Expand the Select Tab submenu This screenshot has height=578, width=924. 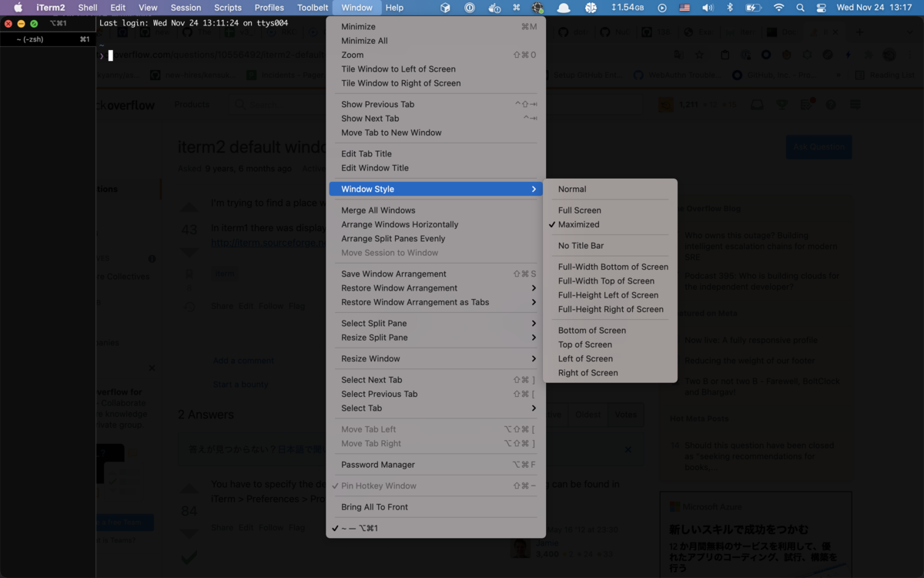coord(436,408)
